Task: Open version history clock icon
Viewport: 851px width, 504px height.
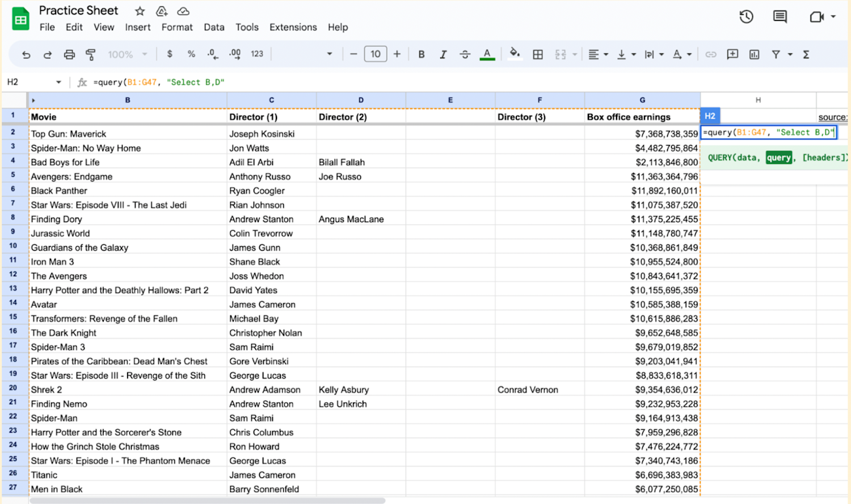Action: click(746, 16)
